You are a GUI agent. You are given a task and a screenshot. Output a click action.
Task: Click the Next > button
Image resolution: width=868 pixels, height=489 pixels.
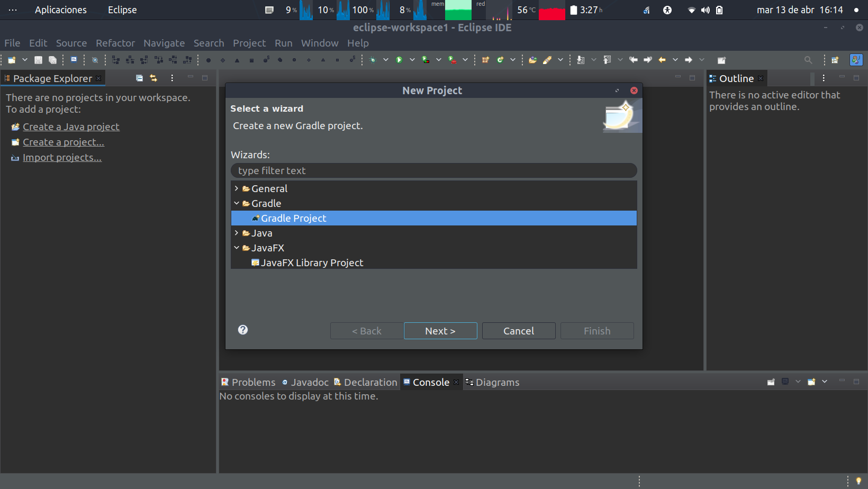(440, 331)
